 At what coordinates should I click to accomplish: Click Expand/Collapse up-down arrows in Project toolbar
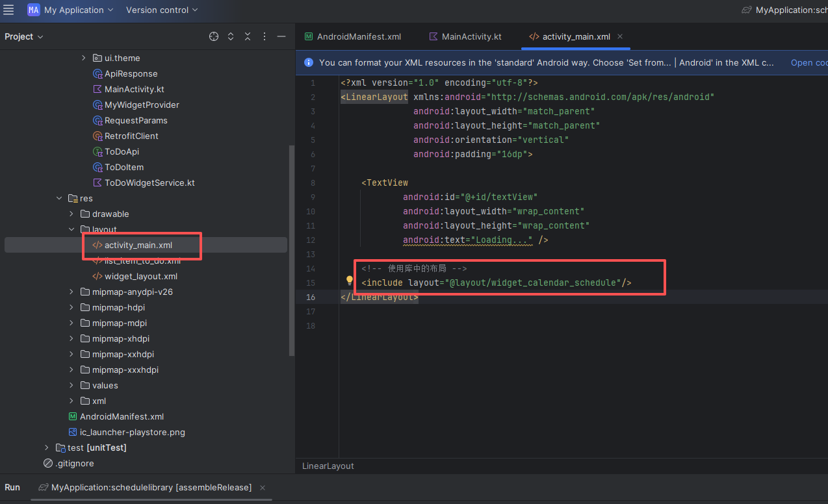tap(231, 36)
